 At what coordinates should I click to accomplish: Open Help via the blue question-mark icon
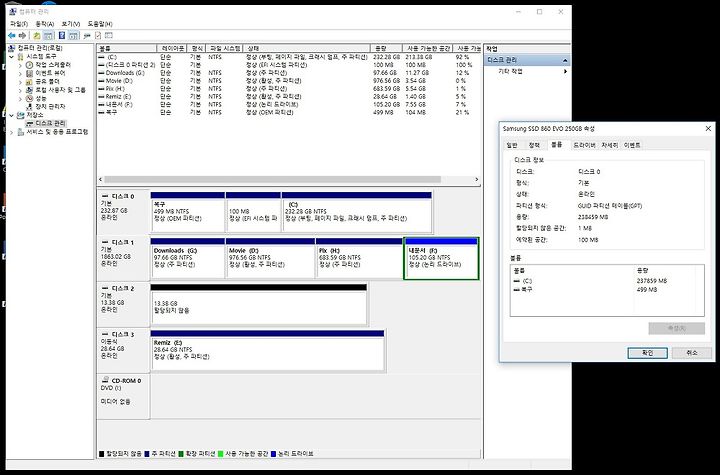coord(62,35)
